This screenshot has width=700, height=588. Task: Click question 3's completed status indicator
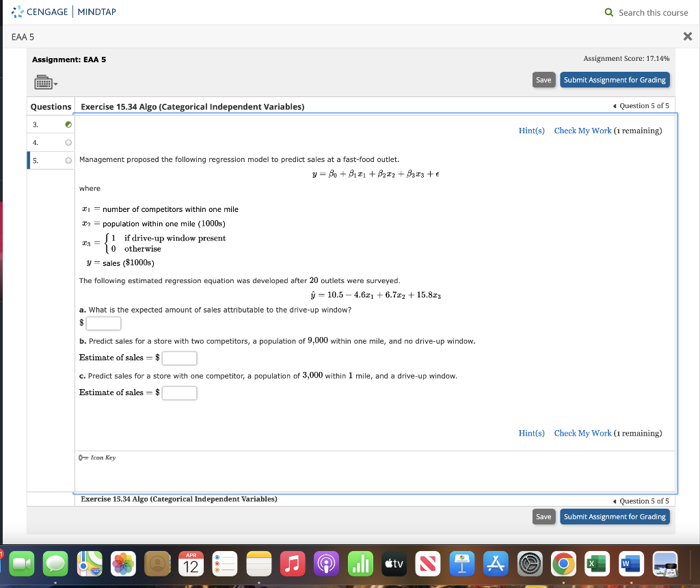tap(67, 124)
